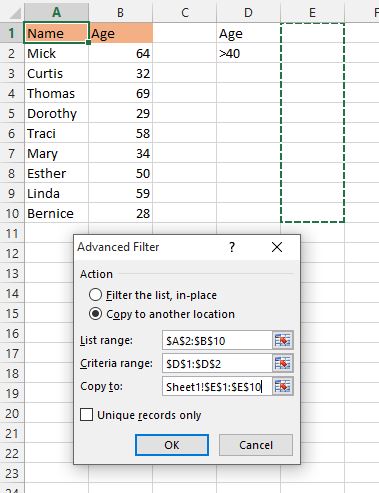
Task: Click the select-all corner triangle
Action: [15, 13]
